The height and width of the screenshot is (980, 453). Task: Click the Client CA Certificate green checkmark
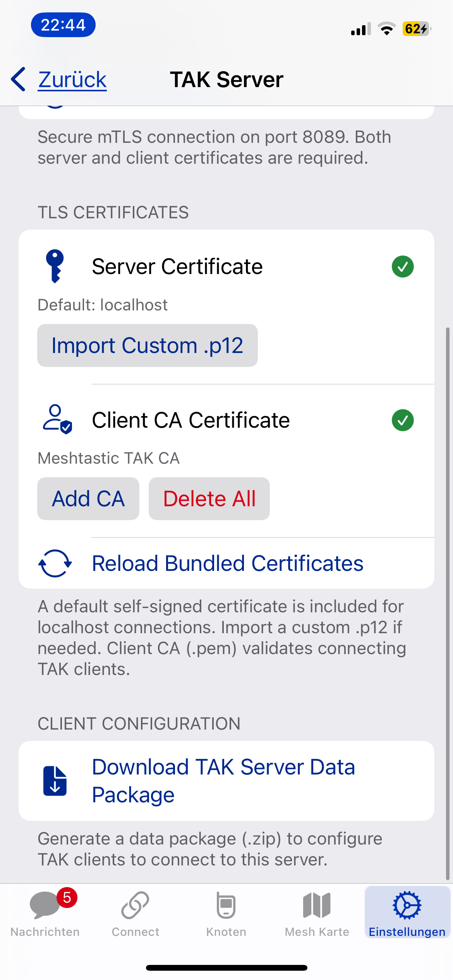click(x=403, y=420)
